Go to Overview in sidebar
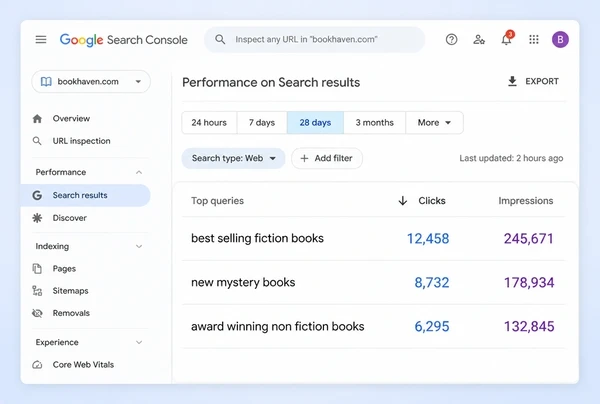 pos(71,119)
